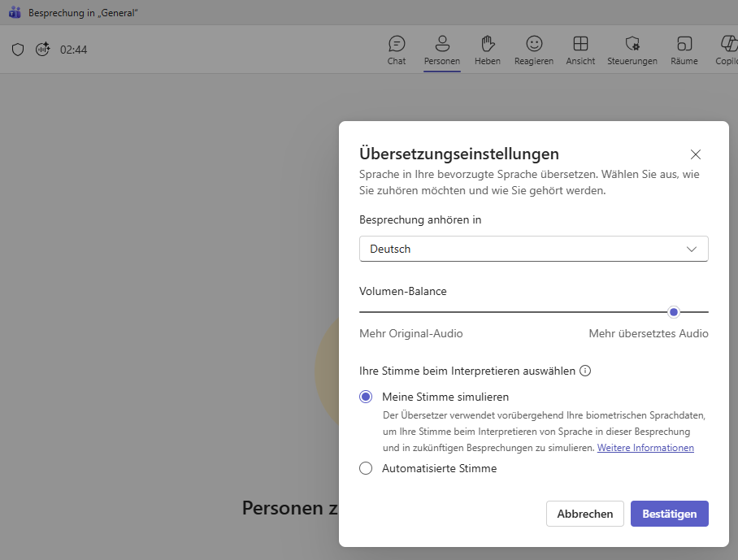Image resolution: width=738 pixels, height=560 pixels.
Task: Confirm settings with Bestätigen button
Action: (x=669, y=514)
